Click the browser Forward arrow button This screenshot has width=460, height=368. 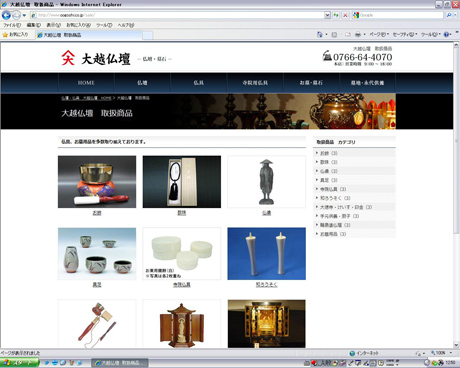click(x=16, y=15)
